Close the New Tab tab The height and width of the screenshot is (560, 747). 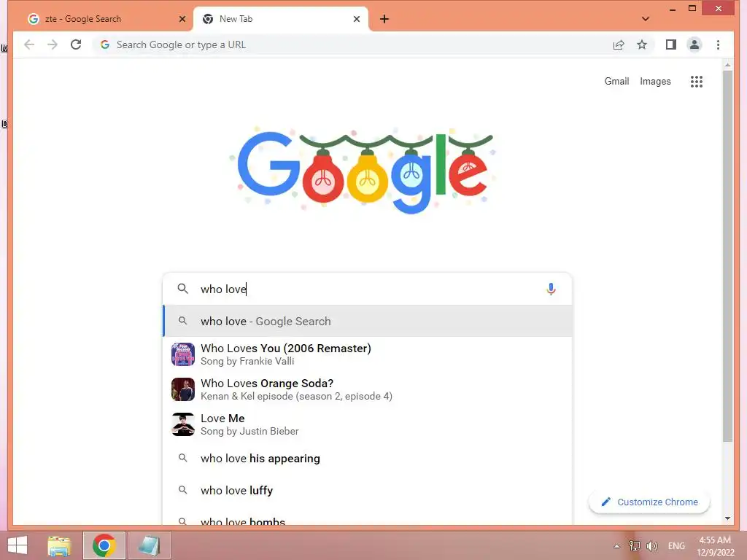pyautogui.click(x=356, y=19)
